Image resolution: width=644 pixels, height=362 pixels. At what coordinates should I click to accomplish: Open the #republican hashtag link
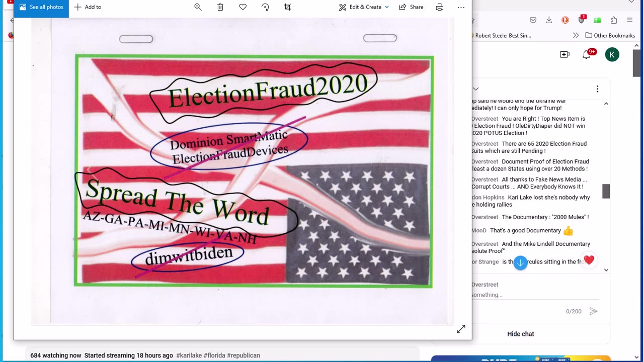coord(244,355)
